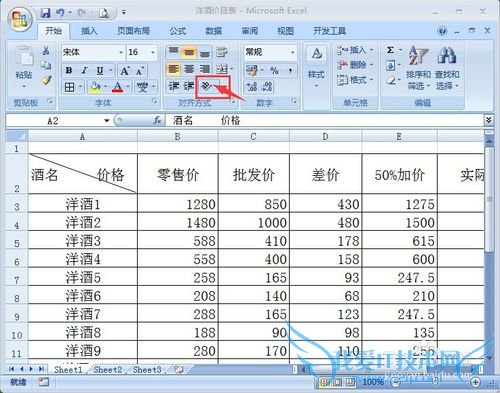Toggle wrap text button
The width and height of the screenshot is (500, 393).
pyautogui.click(x=222, y=52)
